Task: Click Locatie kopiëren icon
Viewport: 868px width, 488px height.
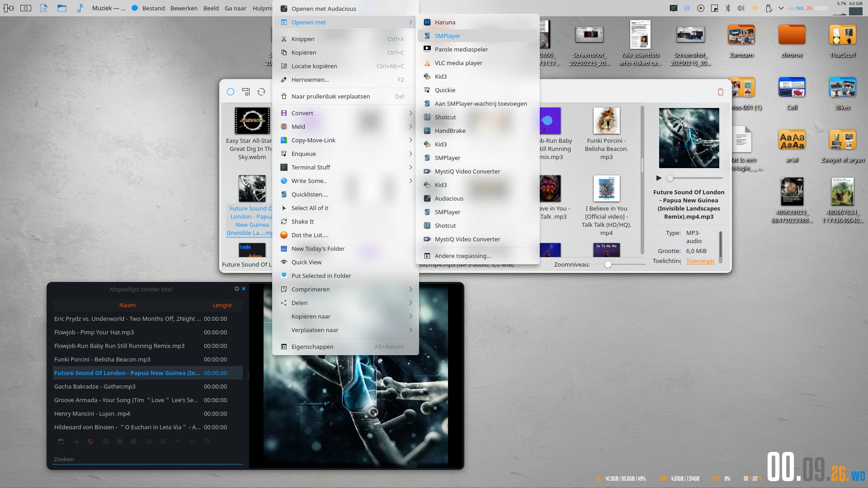Action: point(284,66)
